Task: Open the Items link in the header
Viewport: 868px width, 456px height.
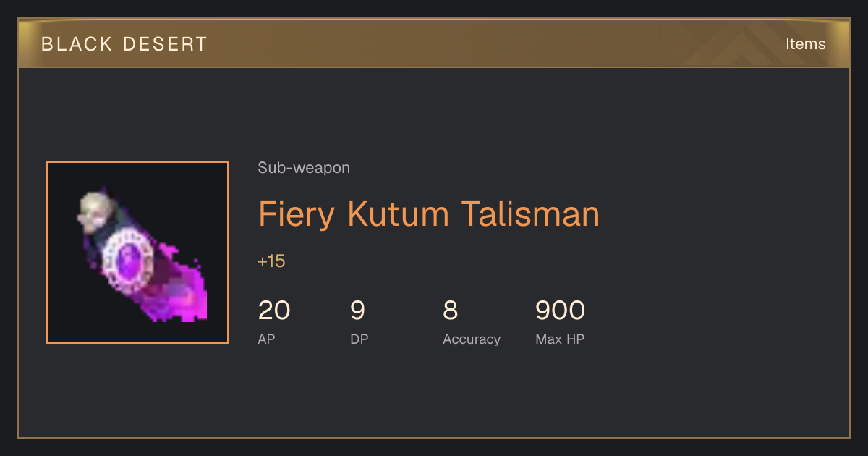Action: point(805,44)
